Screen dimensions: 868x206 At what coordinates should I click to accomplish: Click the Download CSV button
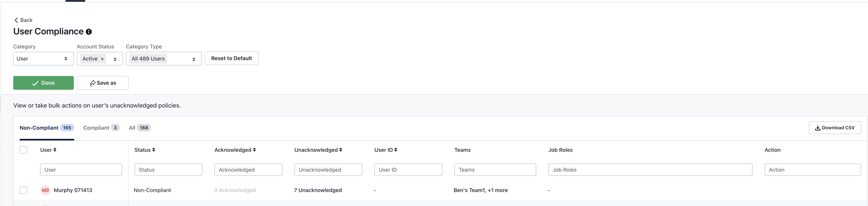point(835,128)
